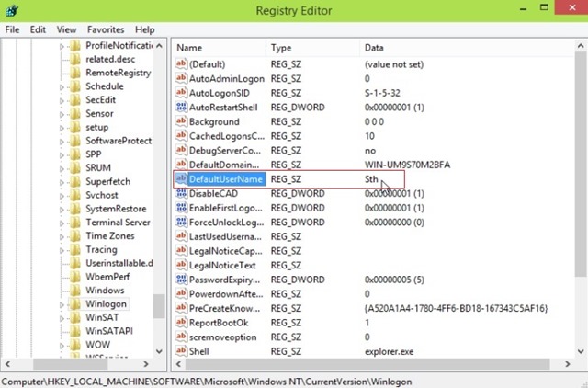Click the Shell string value icon
Image resolution: width=588 pixels, height=388 pixels.
point(181,351)
